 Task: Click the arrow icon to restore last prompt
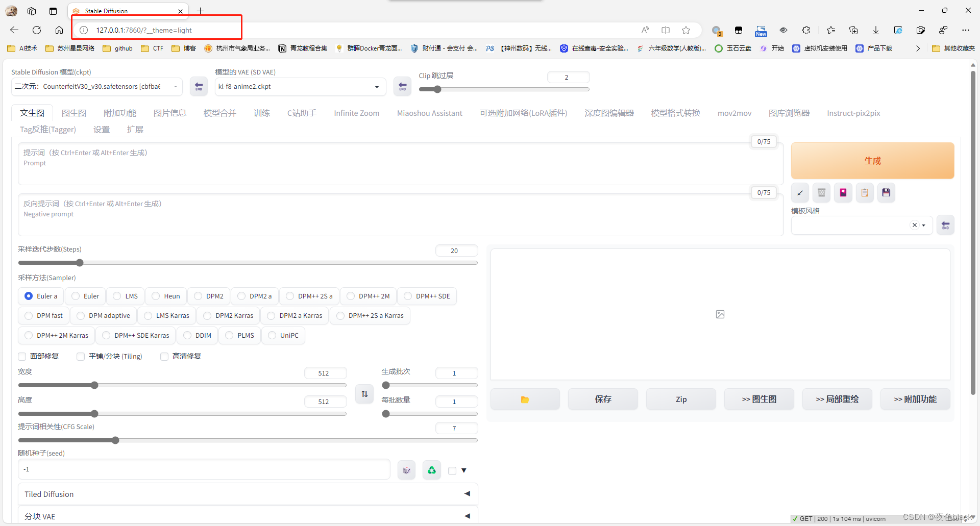tap(800, 193)
